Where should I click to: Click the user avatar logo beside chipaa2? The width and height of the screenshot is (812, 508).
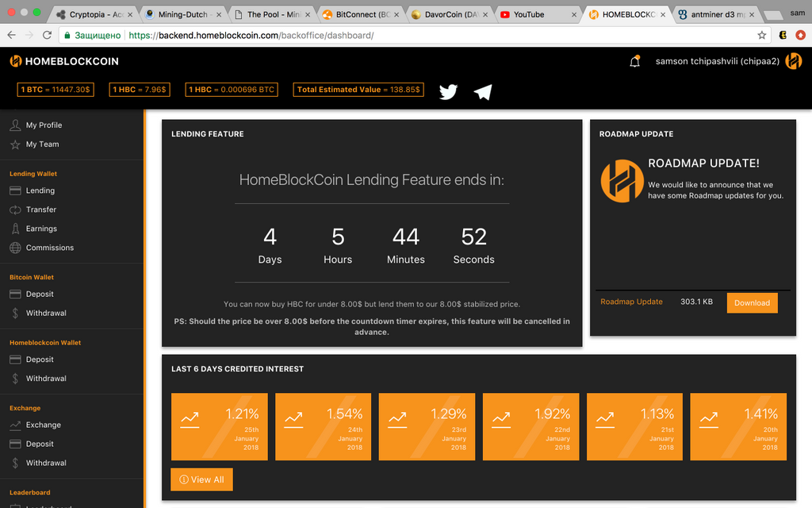[x=793, y=61]
